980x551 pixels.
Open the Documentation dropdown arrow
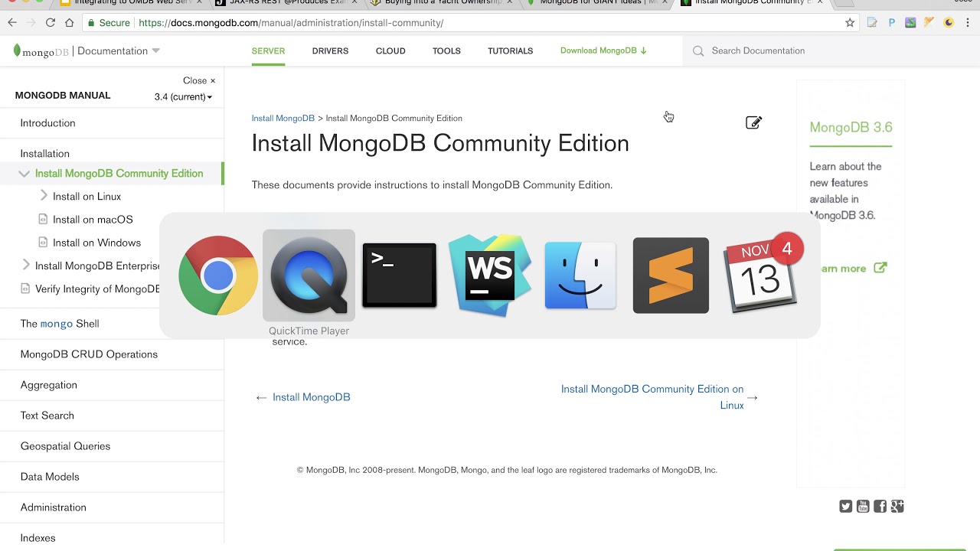[156, 51]
